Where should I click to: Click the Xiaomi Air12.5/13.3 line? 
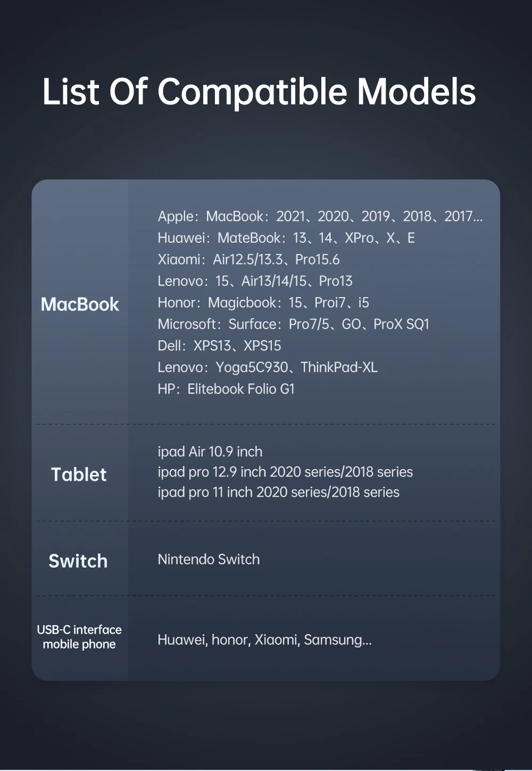[248, 259]
